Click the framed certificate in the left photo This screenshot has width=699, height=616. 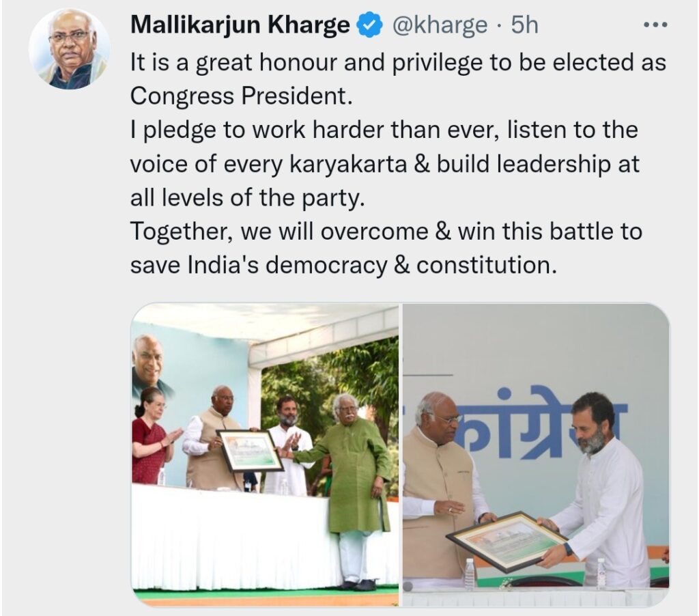250,451
